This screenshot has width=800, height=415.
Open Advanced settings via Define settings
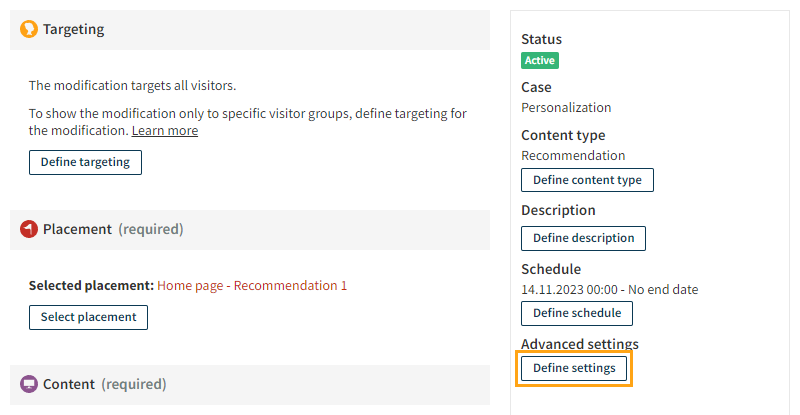click(x=574, y=368)
